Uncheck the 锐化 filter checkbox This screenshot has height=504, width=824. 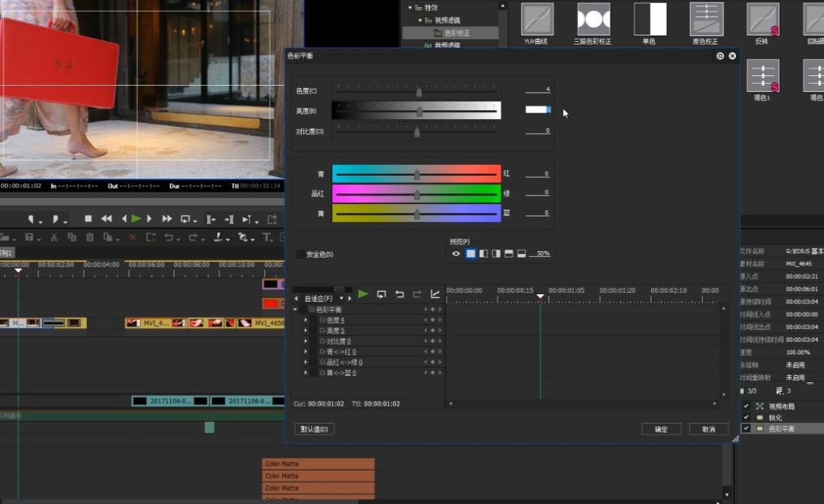(746, 418)
